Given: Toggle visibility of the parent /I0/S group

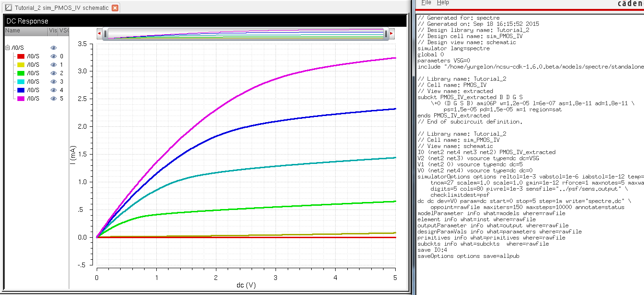Looking at the screenshot, I should coord(54,48).
